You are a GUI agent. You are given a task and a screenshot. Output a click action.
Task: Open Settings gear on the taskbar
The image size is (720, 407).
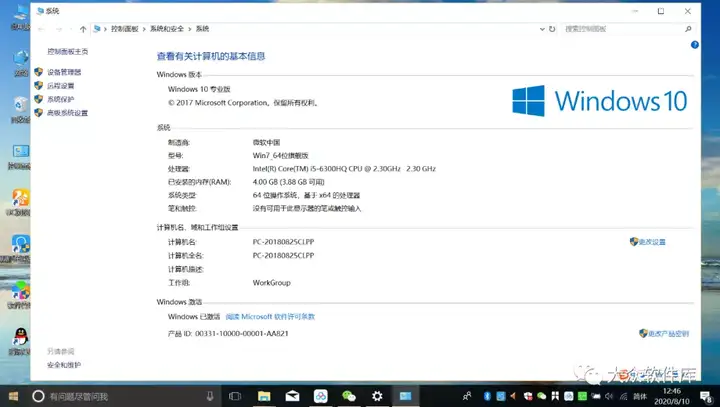377,396
